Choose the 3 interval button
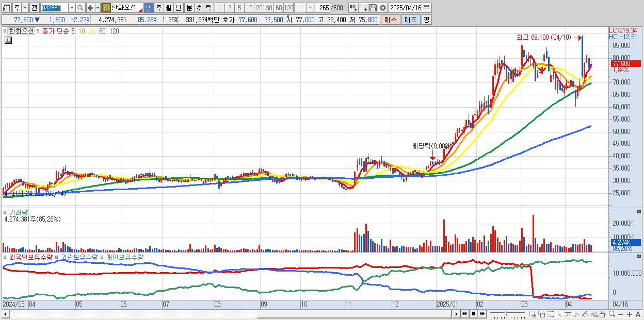644x320 pixels. coord(230,8)
